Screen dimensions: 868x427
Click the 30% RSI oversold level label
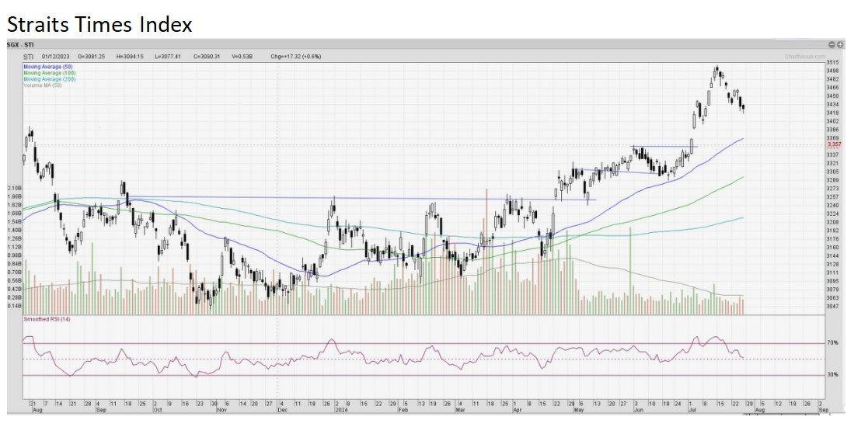click(831, 375)
